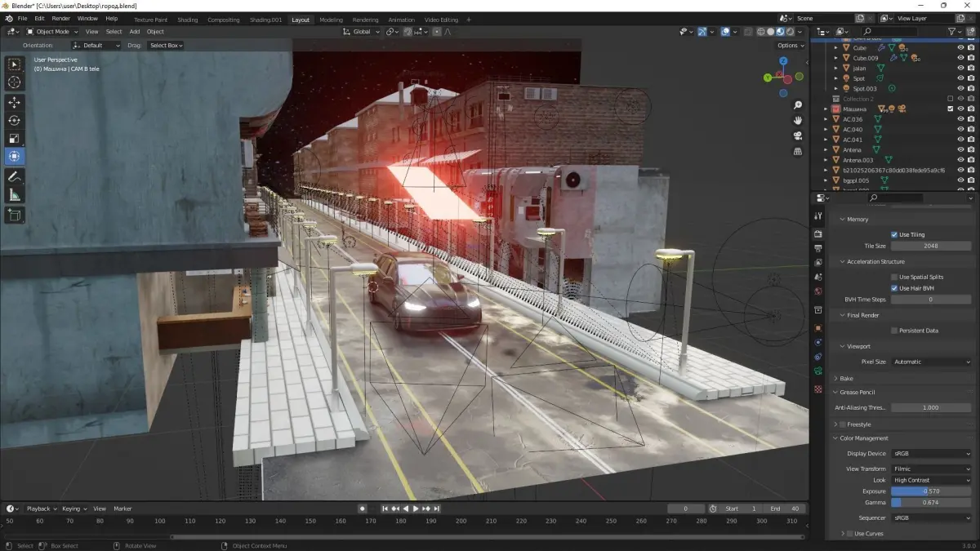This screenshot has width=980, height=551.
Task: Click the pan view hand icon
Action: coord(798,121)
